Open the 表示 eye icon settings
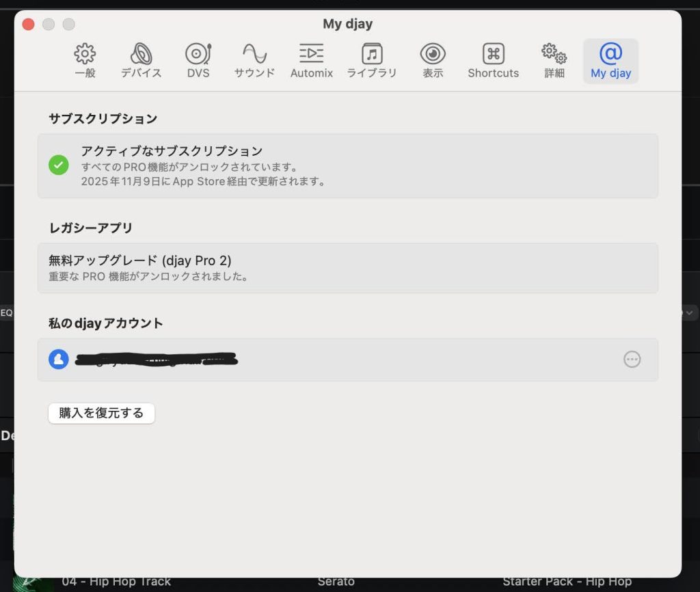 [433, 61]
